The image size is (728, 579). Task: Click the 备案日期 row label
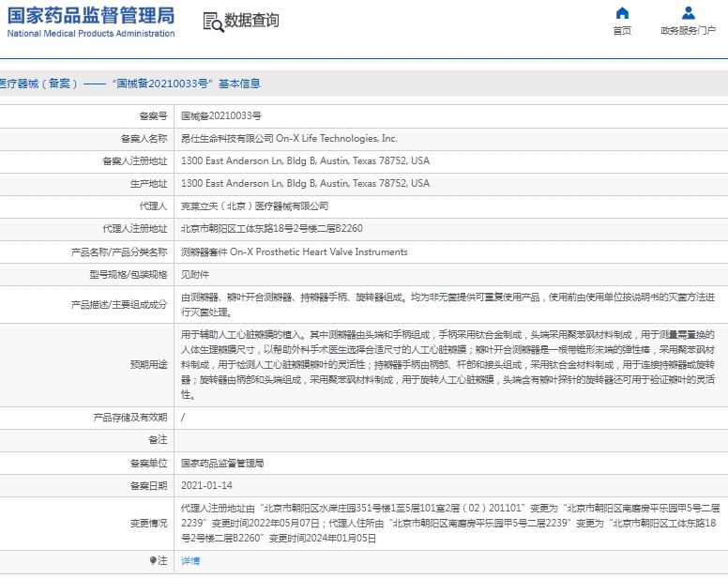tap(148, 486)
